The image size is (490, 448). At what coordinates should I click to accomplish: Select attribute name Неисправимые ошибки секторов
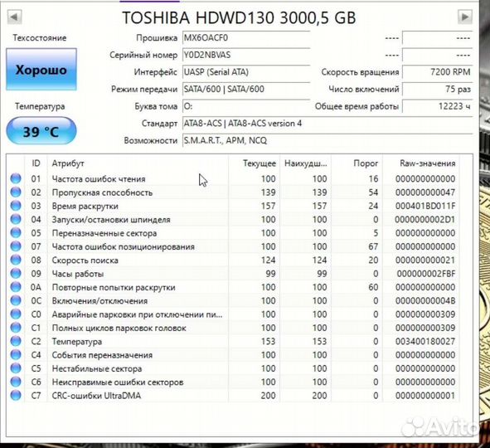[118, 382]
